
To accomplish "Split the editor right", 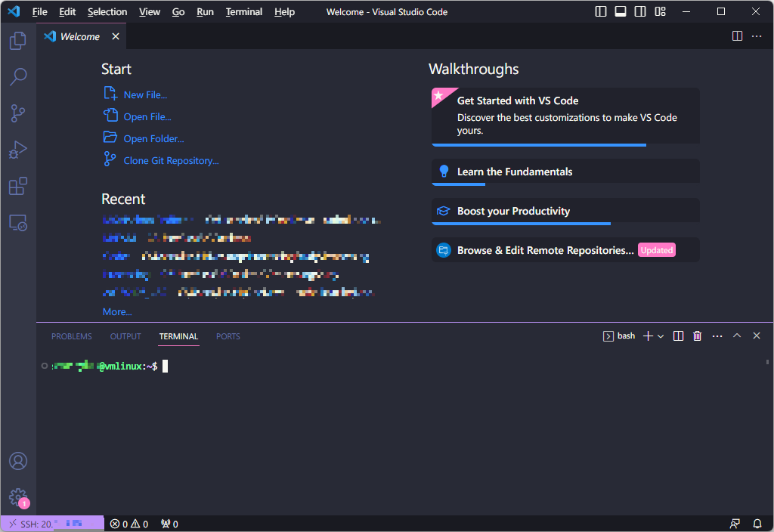I will 737,36.
